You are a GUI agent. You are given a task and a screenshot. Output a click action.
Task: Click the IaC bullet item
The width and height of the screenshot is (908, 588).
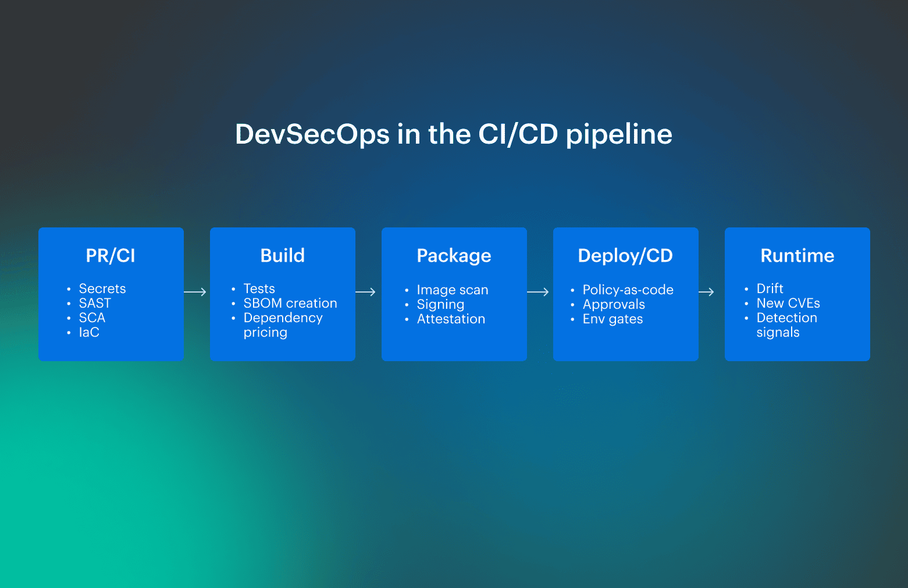pos(89,332)
